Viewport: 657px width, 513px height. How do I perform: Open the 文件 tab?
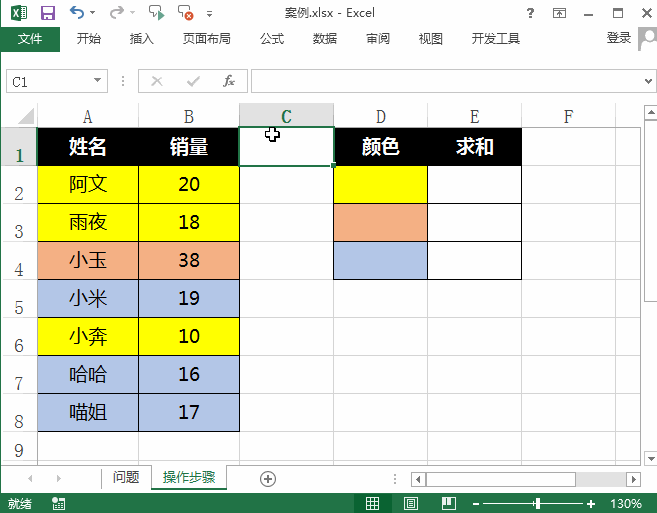[30, 39]
